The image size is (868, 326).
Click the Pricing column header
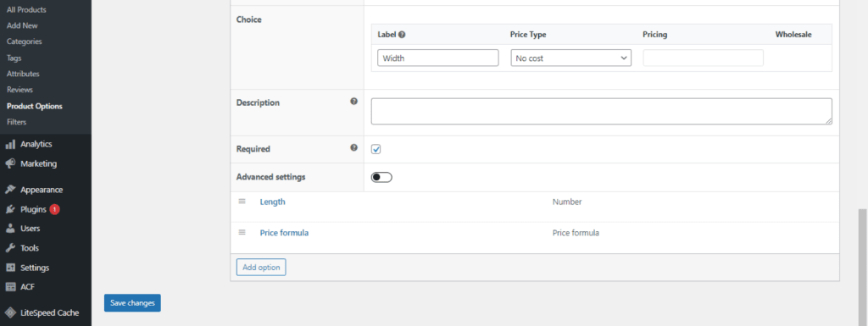655,34
